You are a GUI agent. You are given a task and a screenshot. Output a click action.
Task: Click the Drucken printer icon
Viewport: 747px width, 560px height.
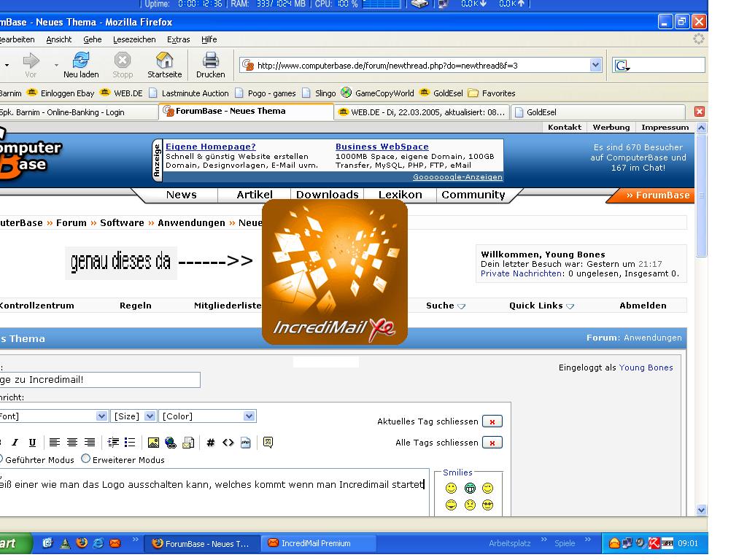click(211, 61)
